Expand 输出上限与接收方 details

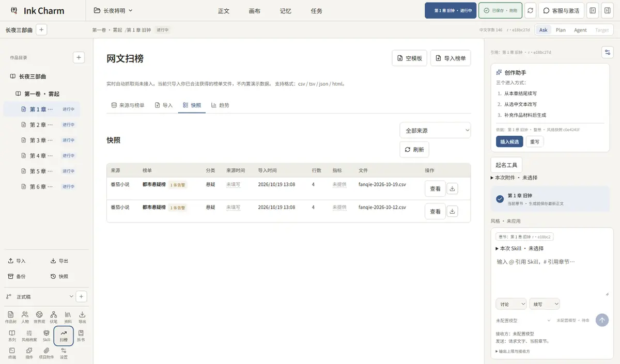click(x=513, y=351)
